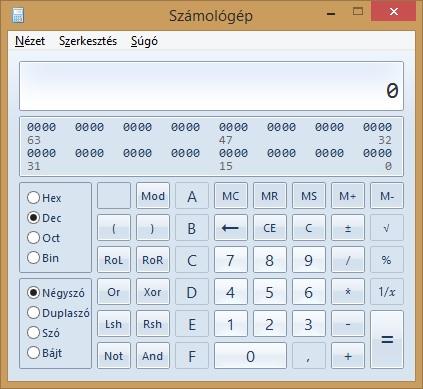Image resolution: width=423 pixels, height=389 pixels.
Task: Click the digit 9 button
Action: tap(309, 260)
